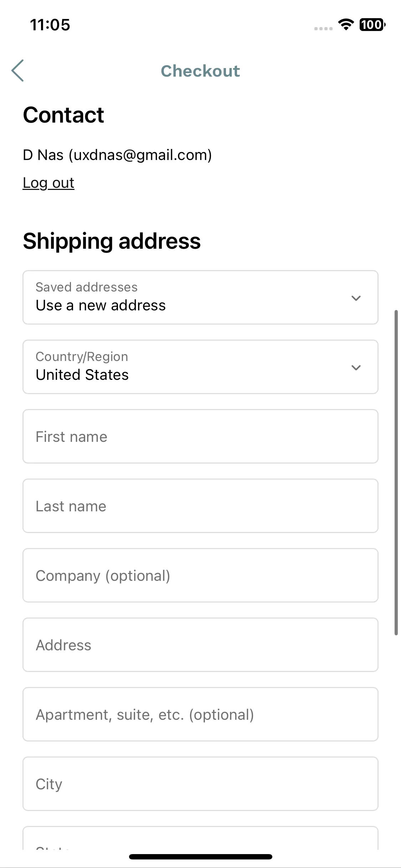
Task: Select the partially visible State dropdown
Action: click(200, 838)
